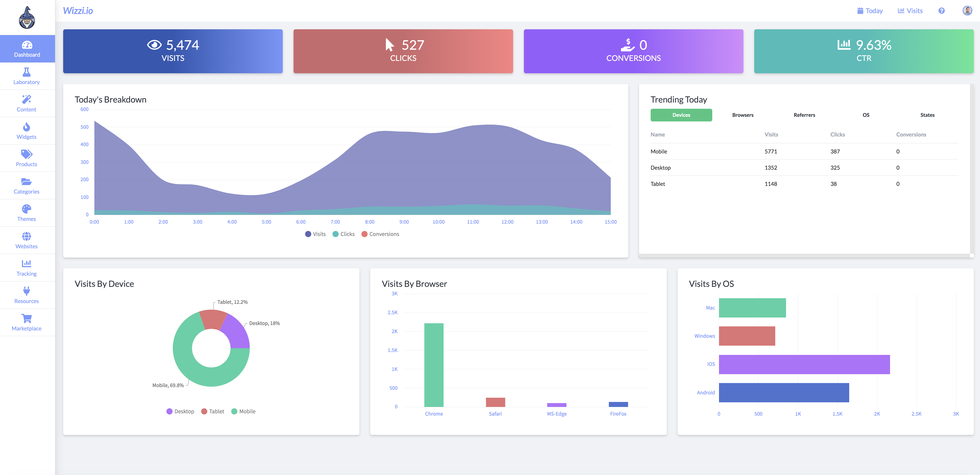The image size is (980, 475).
Task: Click the eye icon on Visits card
Action: (154, 45)
